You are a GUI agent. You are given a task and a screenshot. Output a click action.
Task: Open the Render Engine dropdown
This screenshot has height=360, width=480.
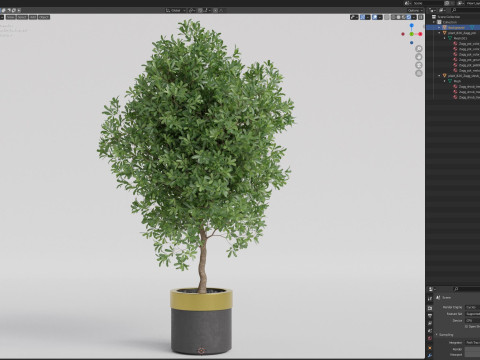point(472,307)
